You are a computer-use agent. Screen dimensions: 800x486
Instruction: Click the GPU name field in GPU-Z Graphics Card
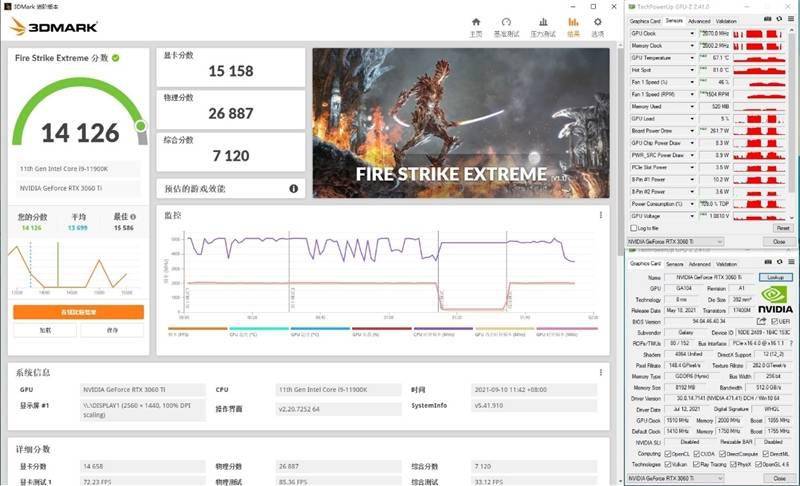pyautogui.click(x=709, y=277)
